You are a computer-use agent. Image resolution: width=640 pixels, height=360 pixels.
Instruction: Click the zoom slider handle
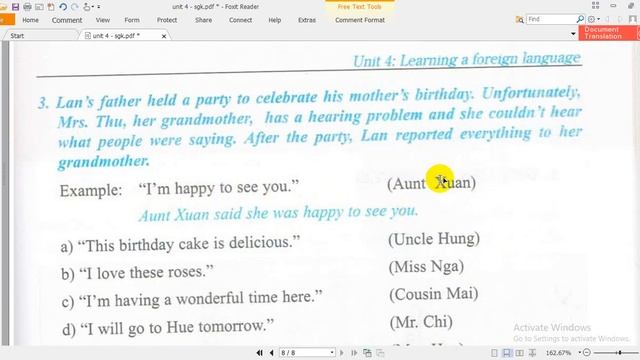620,352
